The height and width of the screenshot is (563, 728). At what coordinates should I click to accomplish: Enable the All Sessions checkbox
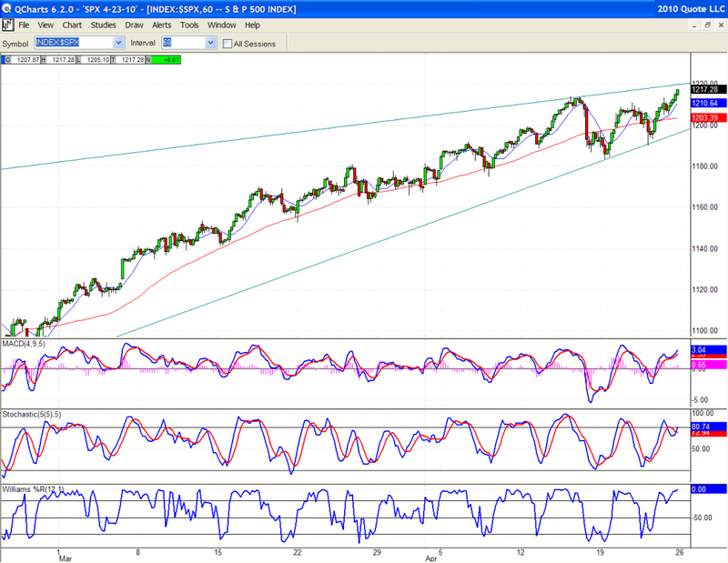227,43
